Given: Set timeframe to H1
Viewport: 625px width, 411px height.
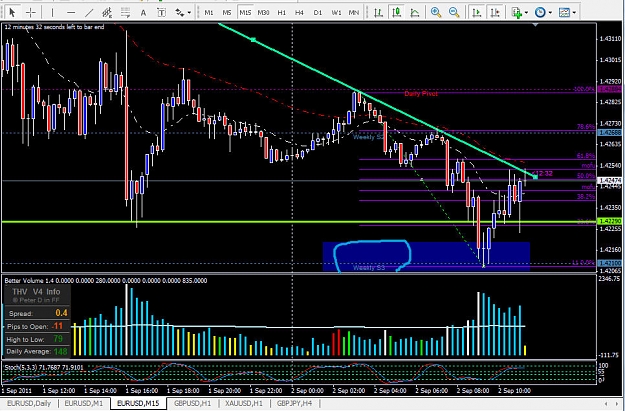Looking at the screenshot, I should pos(281,12).
